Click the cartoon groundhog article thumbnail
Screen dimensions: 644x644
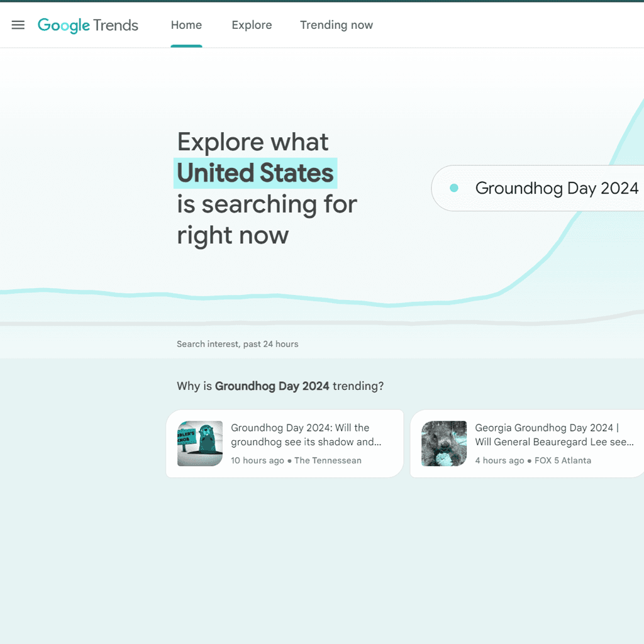click(200, 443)
